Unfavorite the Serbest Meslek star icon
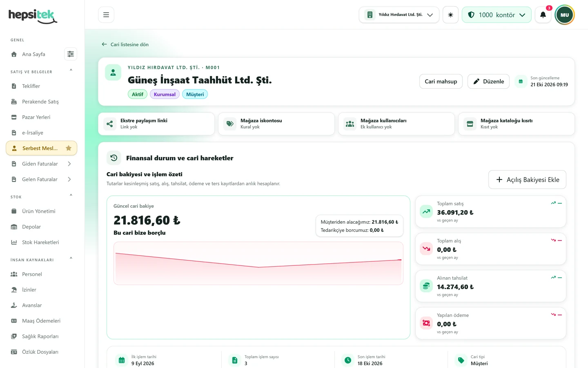The height and width of the screenshot is (368, 588). tap(69, 148)
